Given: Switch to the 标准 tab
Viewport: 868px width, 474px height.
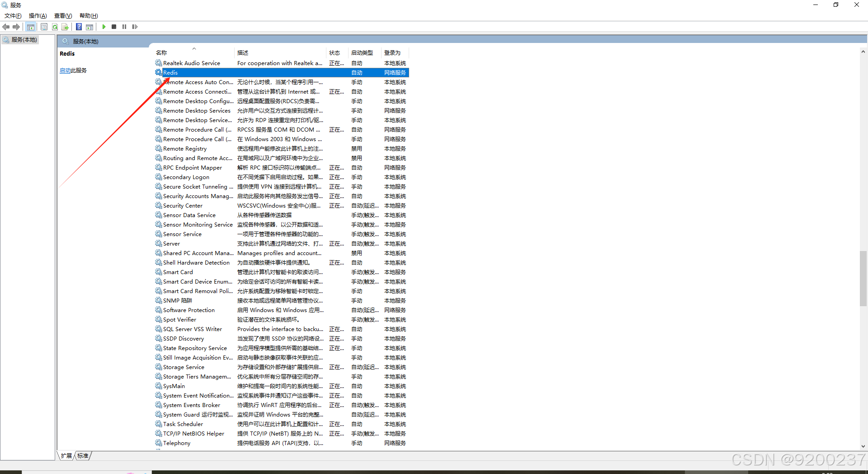Looking at the screenshot, I should pos(83,455).
